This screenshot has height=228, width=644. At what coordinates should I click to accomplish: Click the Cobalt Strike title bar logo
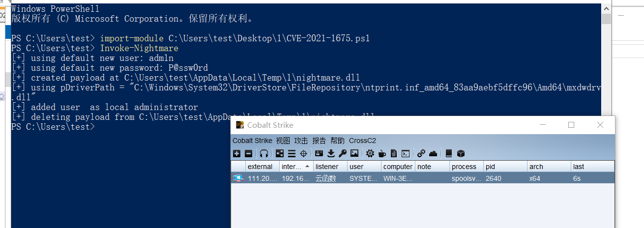(240, 125)
